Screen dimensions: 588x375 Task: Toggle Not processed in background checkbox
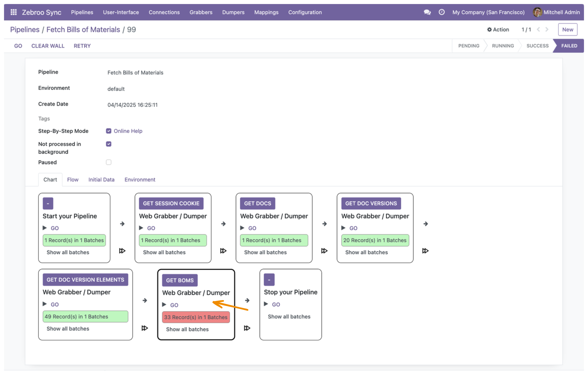coord(109,144)
